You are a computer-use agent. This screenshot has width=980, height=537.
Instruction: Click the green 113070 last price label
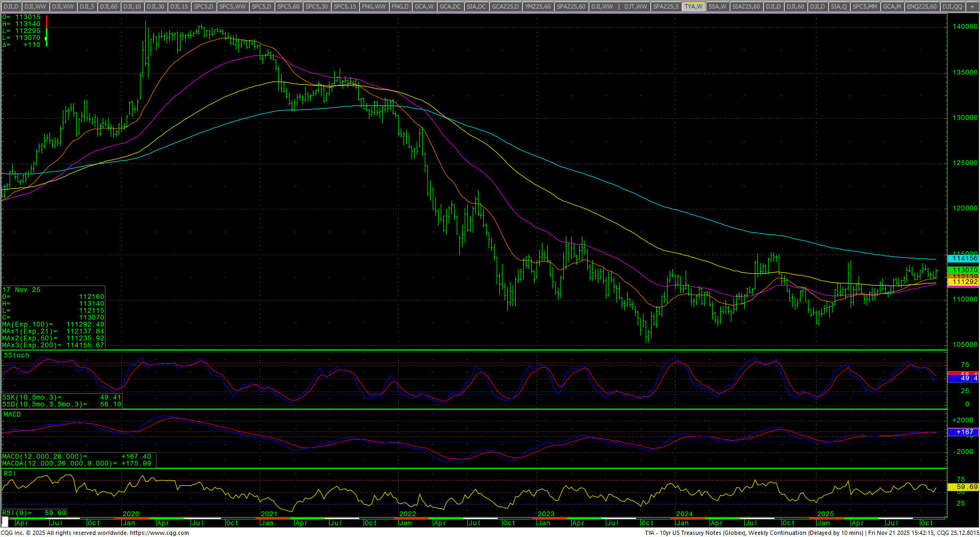(965, 270)
